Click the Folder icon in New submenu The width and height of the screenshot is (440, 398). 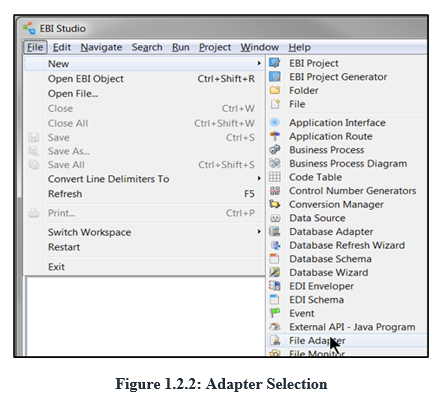tap(275, 90)
